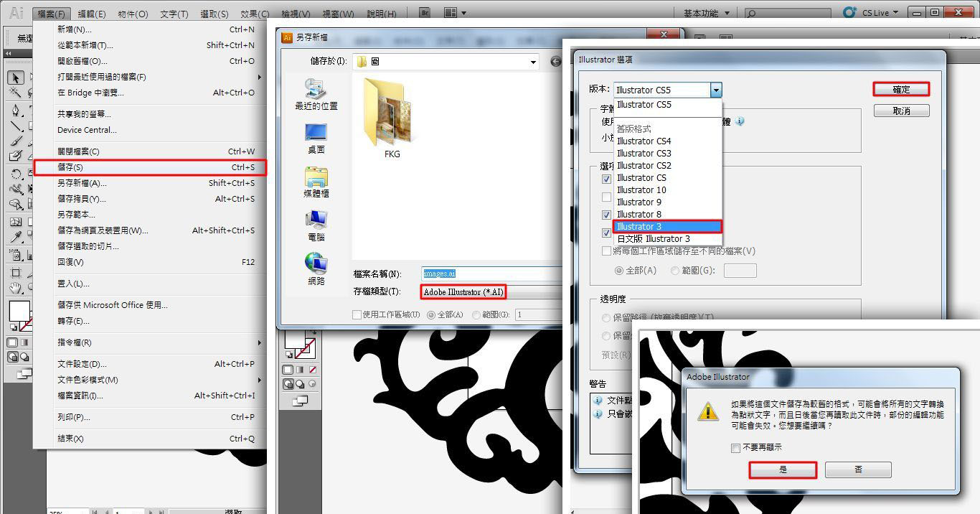Select the Perspective Grid tool
The height and width of the screenshot is (514, 980).
tap(30, 205)
